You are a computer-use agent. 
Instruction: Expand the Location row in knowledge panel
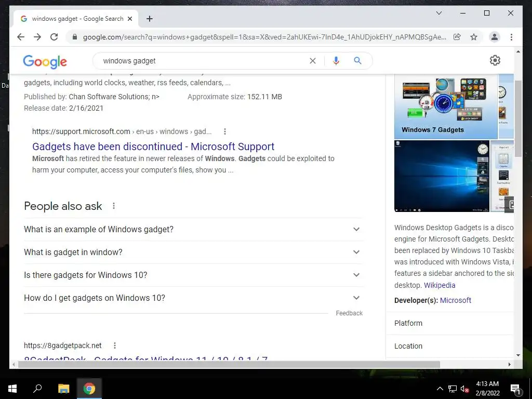[450, 346]
